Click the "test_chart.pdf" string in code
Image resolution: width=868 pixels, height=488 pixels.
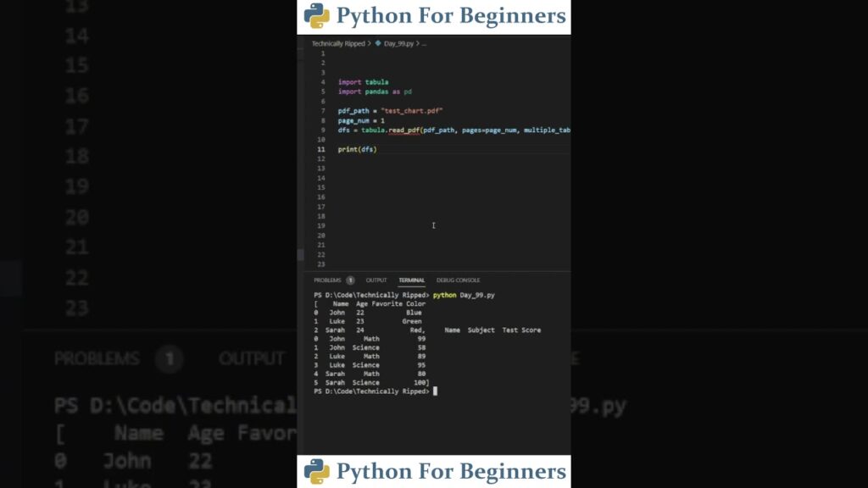[x=415, y=111]
